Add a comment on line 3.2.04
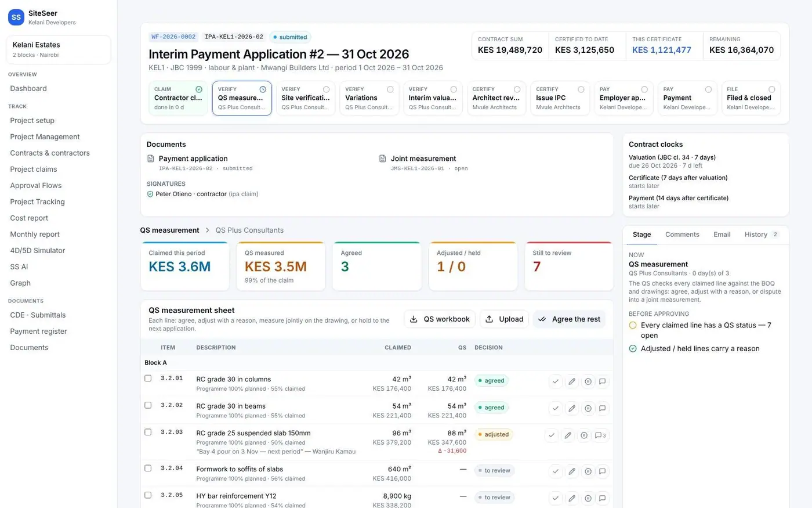Screen dimensions: 812x508 603,471
